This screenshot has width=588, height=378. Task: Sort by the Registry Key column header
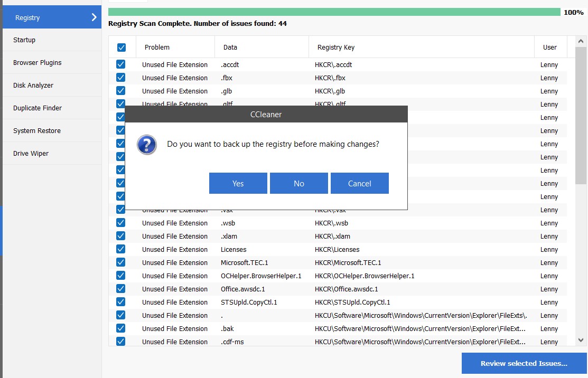pos(422,47)
